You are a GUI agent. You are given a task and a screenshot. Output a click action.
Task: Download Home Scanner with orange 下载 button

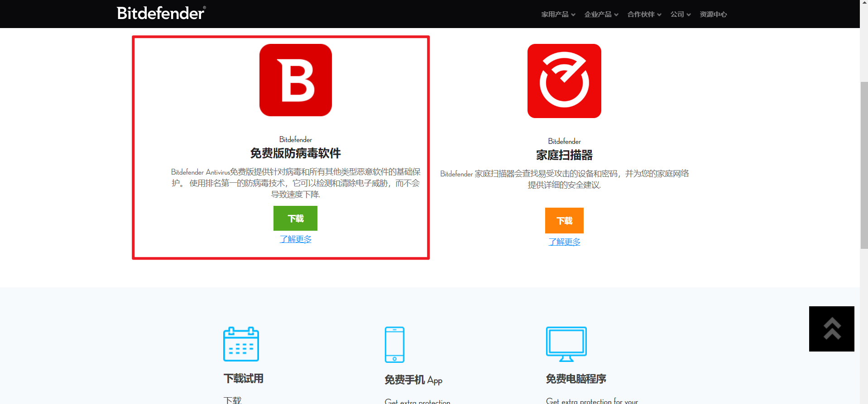point(564,220)
